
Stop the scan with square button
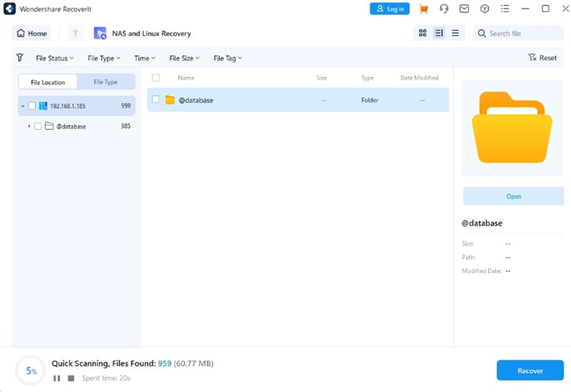coord(71,379)
